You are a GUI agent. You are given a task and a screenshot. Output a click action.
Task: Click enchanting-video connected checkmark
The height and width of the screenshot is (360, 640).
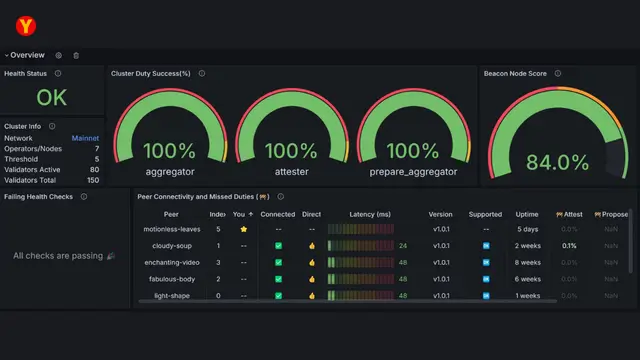(278, 262)
